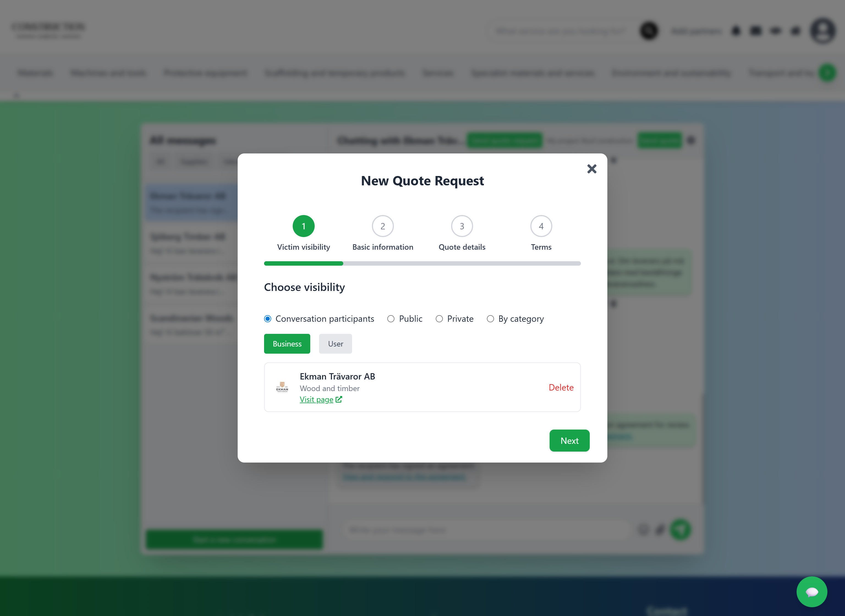This screenshot has width=845, height=616.
Task: Go to step 3 Quote details
Action: [462, 226]
